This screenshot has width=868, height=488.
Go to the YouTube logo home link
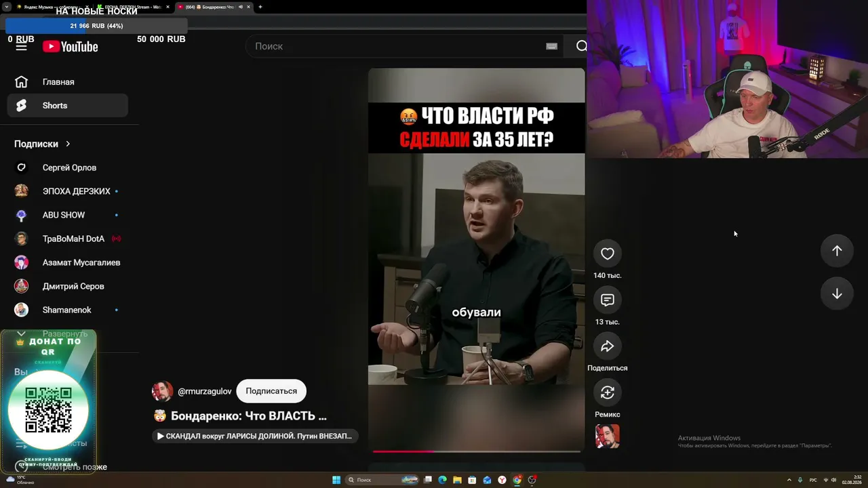click(71, 46)
